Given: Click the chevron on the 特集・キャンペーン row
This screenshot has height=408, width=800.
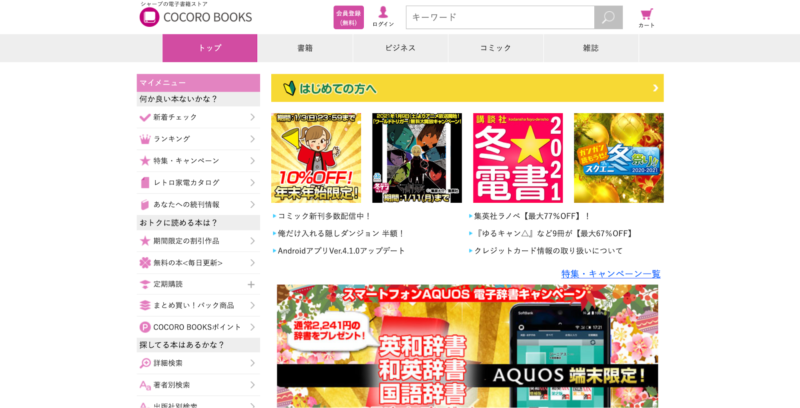Looking at the screenshot, I should click(x=253, y=161).
